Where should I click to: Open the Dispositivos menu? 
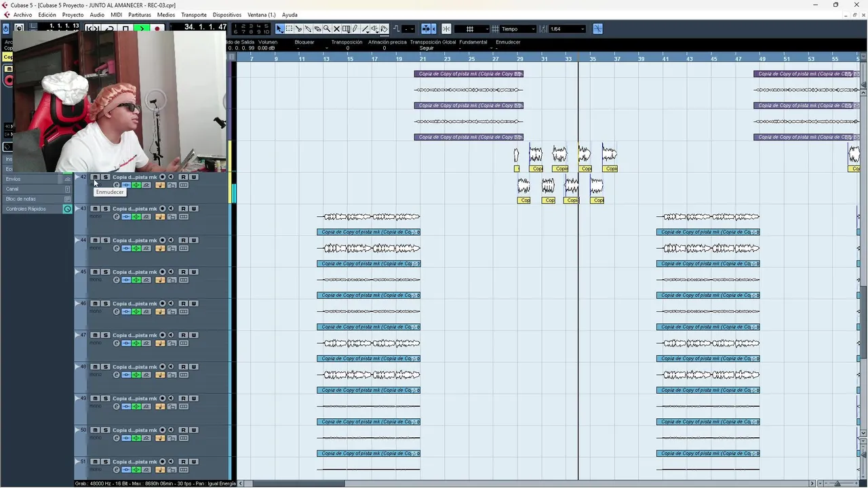tap(226, 15)
